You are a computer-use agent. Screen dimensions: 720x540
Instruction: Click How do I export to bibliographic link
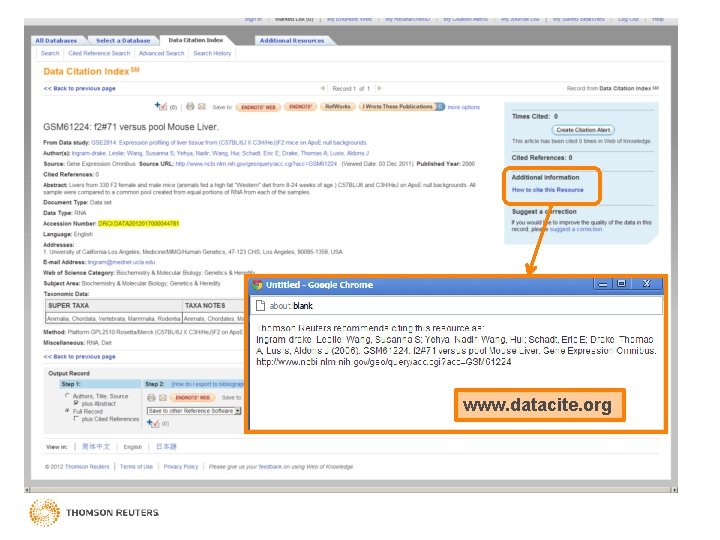[x=208, y=384]
